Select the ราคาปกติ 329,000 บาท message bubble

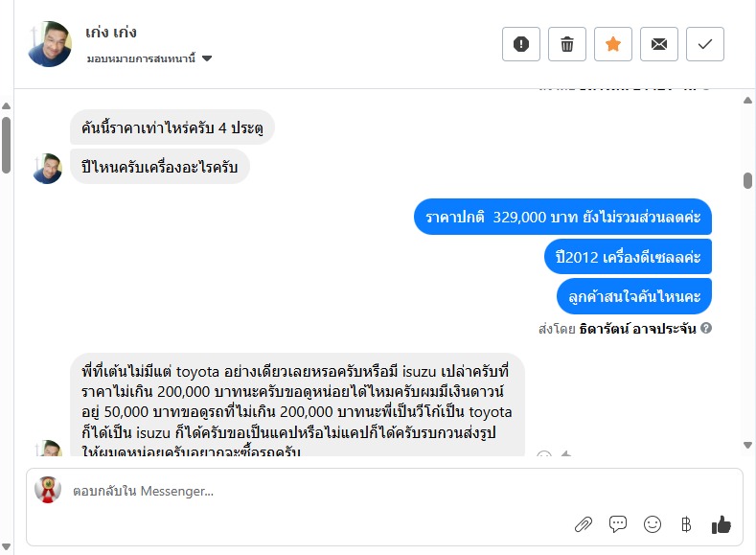563,218
